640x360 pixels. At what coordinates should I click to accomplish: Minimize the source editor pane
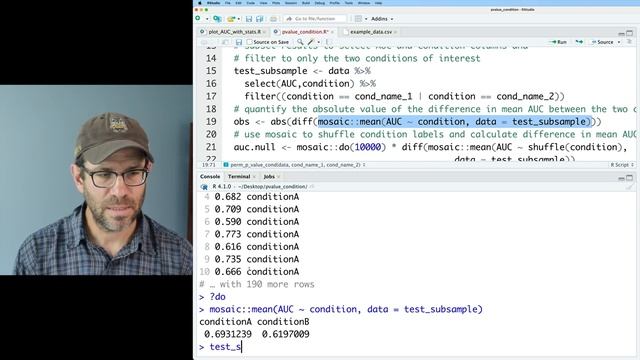621,33
